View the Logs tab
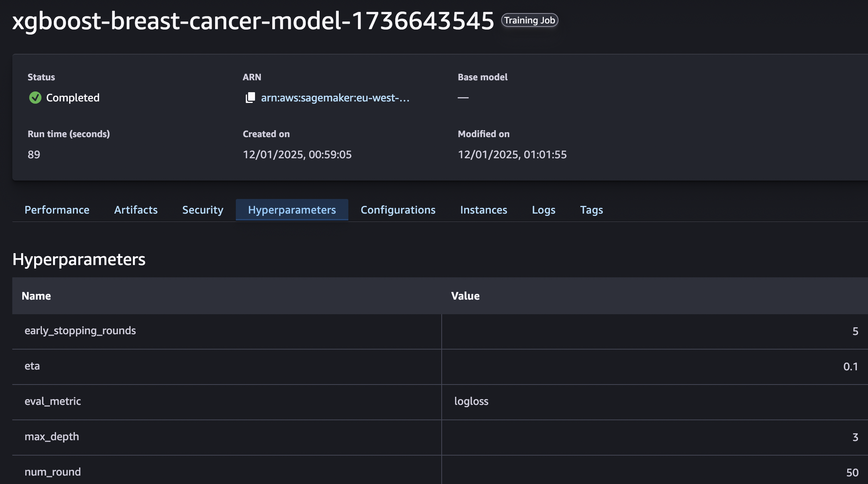This screenshot has width=868, height=484. 543,210
